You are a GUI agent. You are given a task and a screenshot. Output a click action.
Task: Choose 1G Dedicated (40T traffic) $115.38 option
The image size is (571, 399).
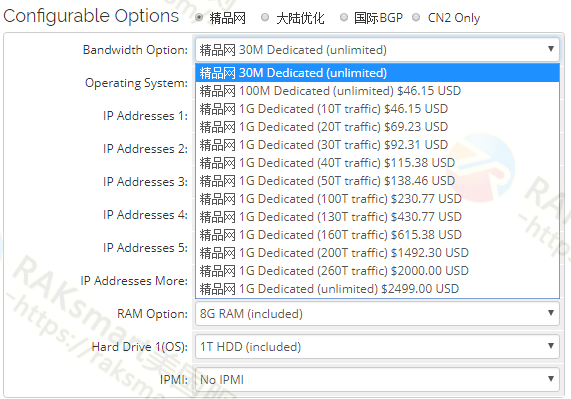pyautogui.click(x=377, y=163)
